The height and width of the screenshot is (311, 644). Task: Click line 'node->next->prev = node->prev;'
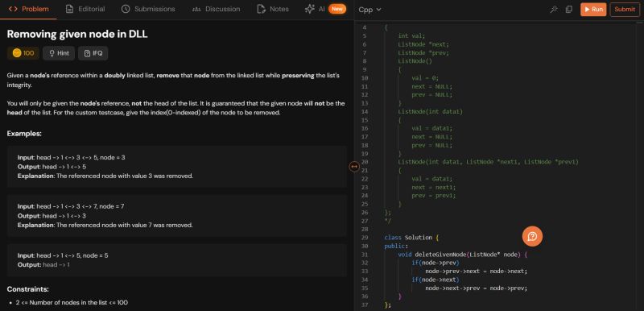coord(476,288)
